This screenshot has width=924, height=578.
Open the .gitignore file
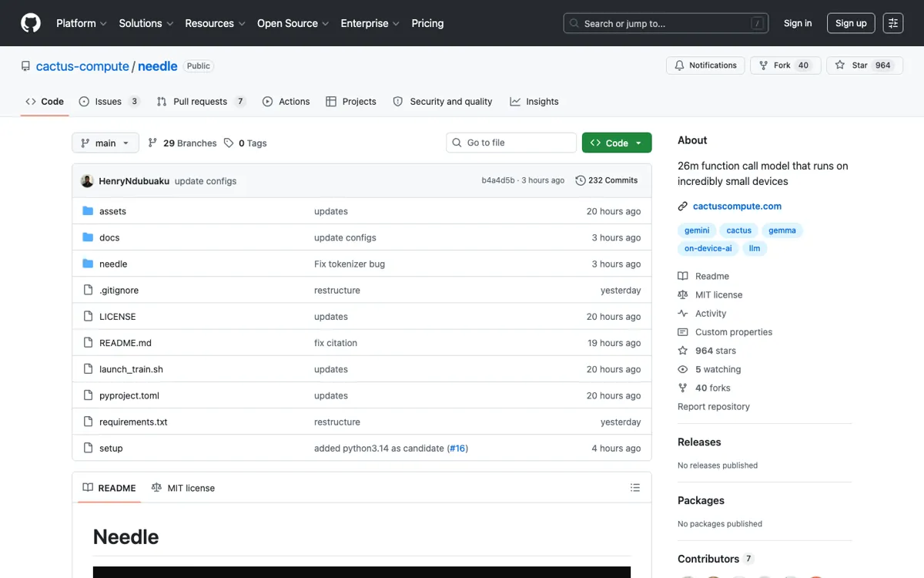pyautogui.click(x=119, y=290)
